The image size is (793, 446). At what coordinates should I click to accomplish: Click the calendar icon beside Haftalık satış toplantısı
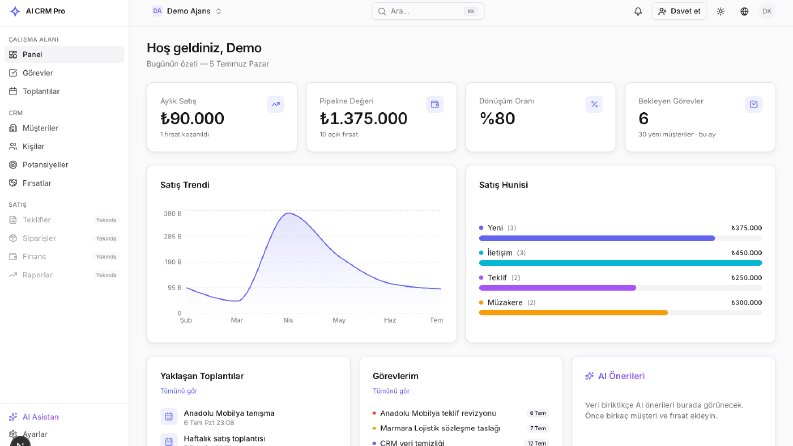pos(169,441)
